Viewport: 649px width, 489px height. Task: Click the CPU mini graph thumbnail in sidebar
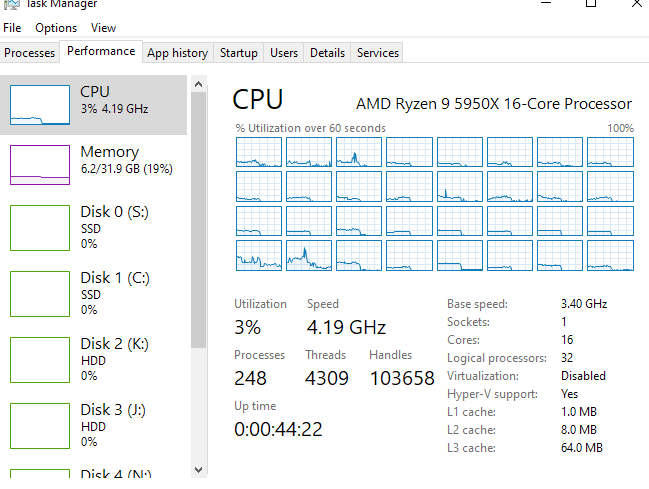tap(40, 103)
